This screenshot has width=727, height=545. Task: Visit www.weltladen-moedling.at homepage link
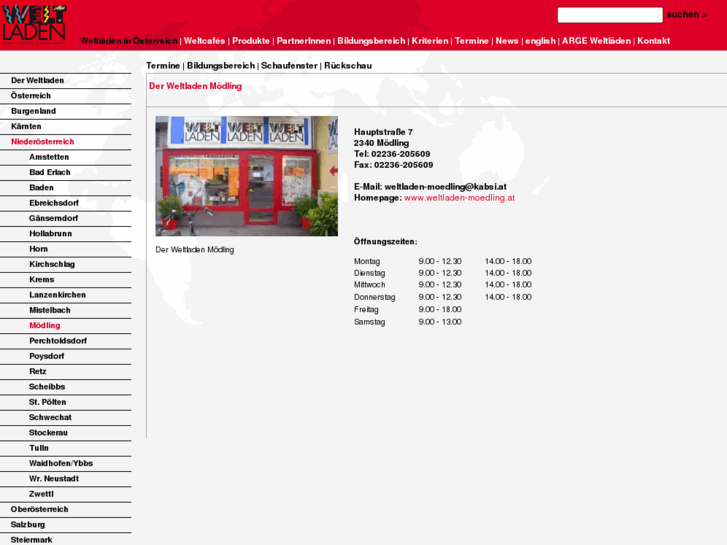tap(459, 198)
